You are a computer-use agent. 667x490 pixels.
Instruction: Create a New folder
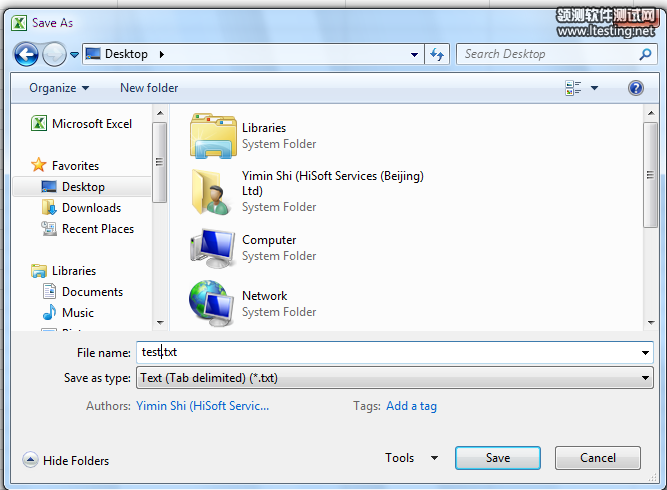[149, 88]
